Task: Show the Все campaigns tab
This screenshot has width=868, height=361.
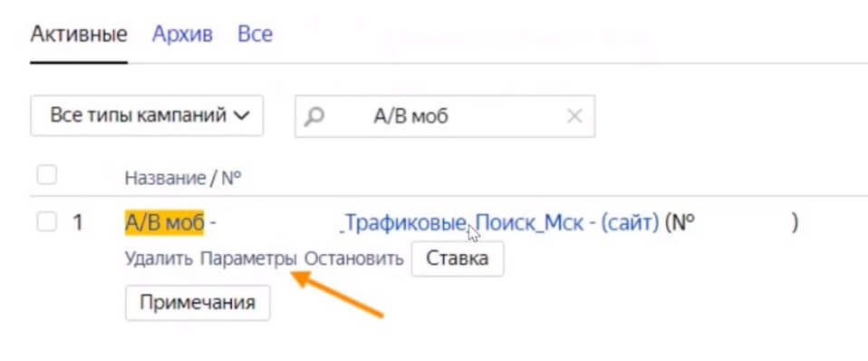Action: coord(255,34)
